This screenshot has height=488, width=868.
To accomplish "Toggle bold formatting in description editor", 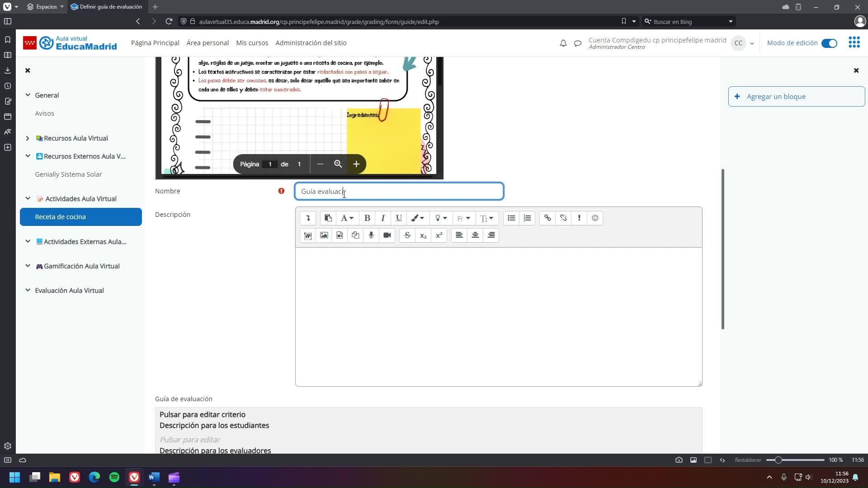I will [367, 218].
